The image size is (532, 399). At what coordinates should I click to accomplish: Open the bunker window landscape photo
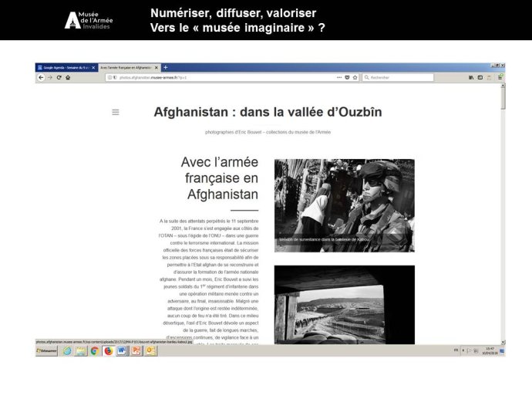pyautogui.click(x=345, y=305)
